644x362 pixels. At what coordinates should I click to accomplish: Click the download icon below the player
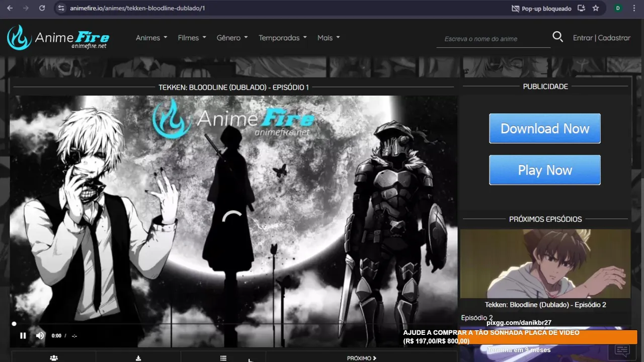(x=138, y=358)
